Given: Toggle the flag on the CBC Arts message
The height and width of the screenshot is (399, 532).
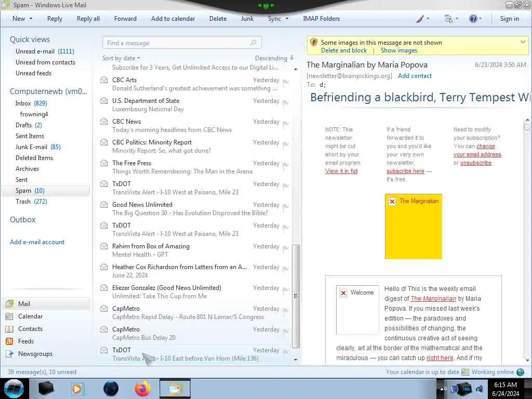Looking at the screenshot, I should 286,82.
